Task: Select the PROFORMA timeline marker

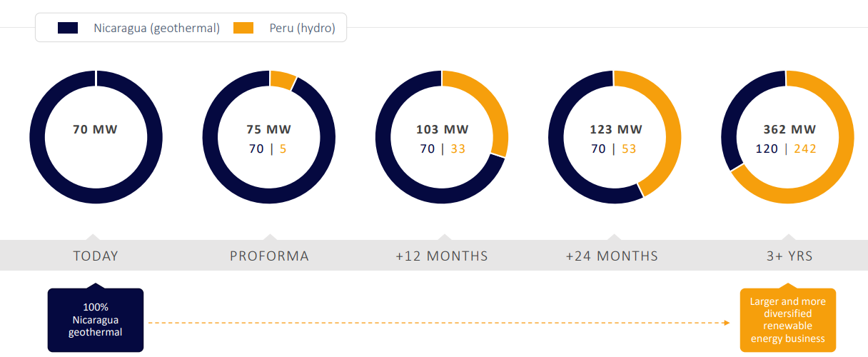Action: coord(269,256)
